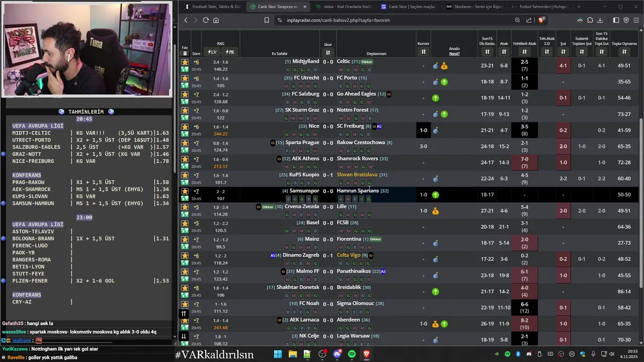Open Spotify from the taskbar
Viewport: 644px width, 362px height.
pyautogui.click(x=352, y=354)
